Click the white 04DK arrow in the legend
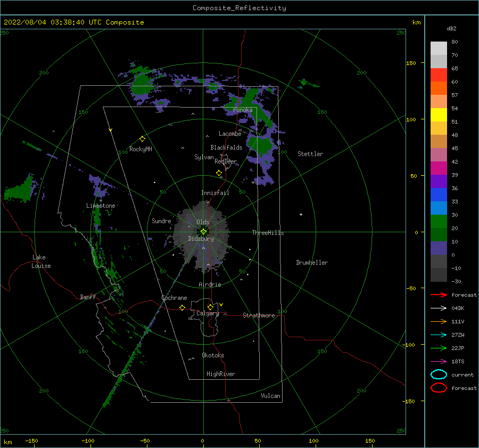The width and height of the screenshot is (479, 448). [439, 308]
